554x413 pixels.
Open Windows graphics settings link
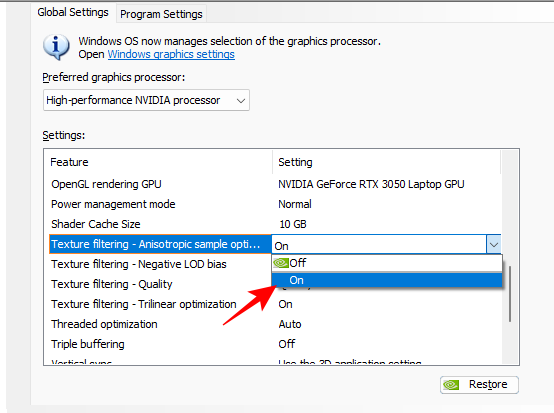(x=171, y=54)
